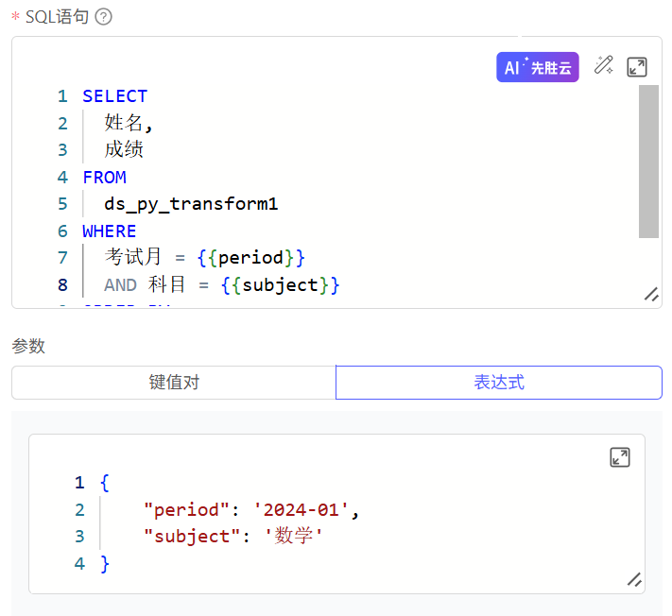The height and width of the screenshot is (616, 672).
Task: Place cursor on the FROM keyword
Action: tap(105, 178)
